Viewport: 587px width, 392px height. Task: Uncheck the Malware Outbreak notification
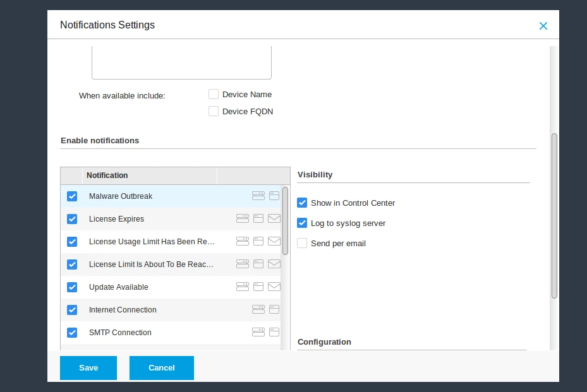(x=72, y=196)
